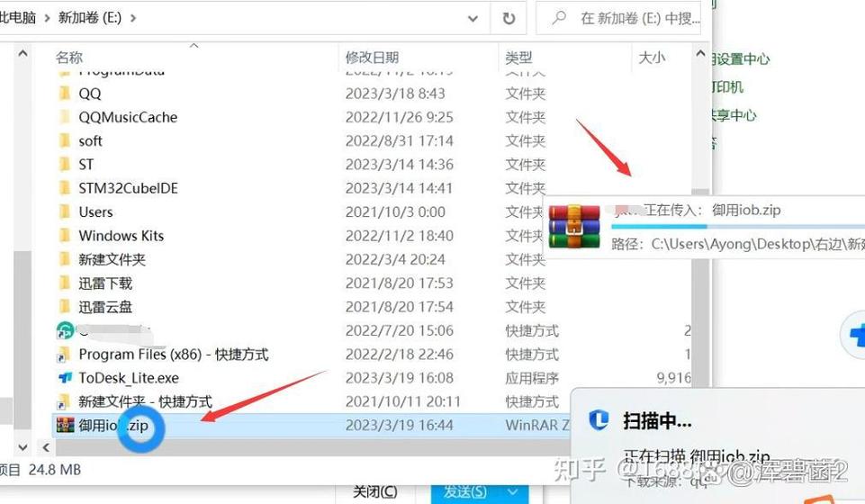Click the WinRAR archive icon in transfer popup
865x504 pixels.
click(574, 227)
